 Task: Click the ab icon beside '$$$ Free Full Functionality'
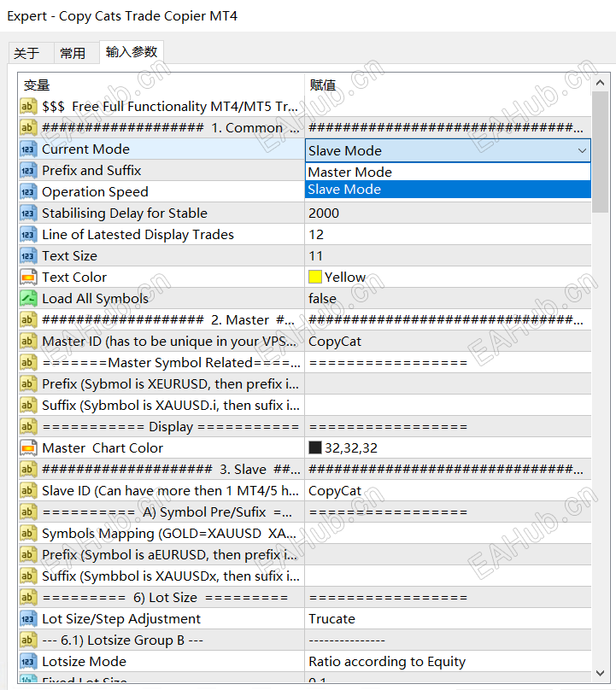tap(27, 106)
